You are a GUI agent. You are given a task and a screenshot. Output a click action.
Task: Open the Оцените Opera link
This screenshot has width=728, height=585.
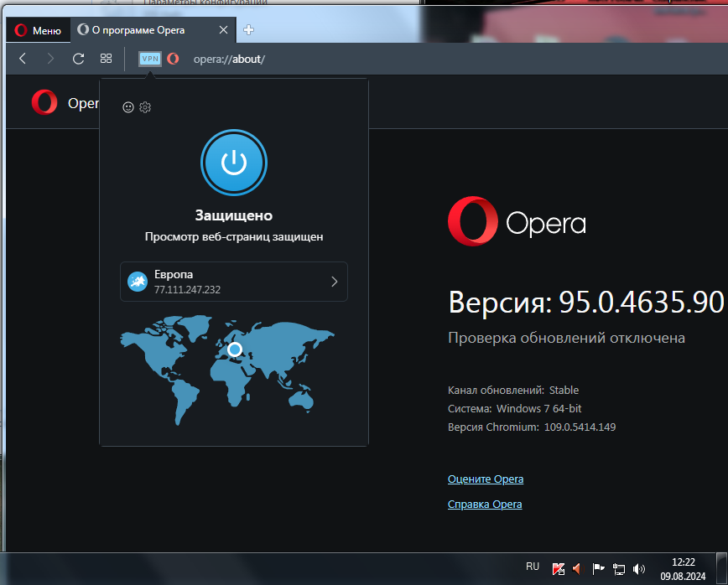tap(486, 479)
